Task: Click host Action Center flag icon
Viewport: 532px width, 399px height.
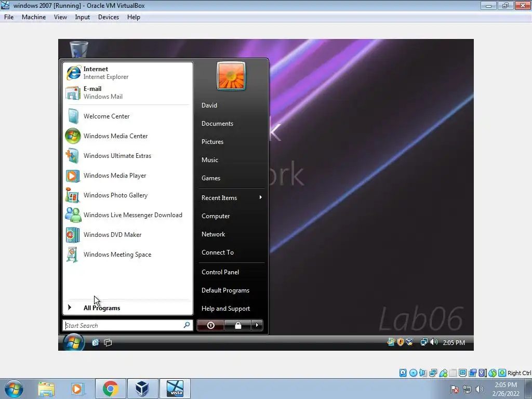Action: 455,389
